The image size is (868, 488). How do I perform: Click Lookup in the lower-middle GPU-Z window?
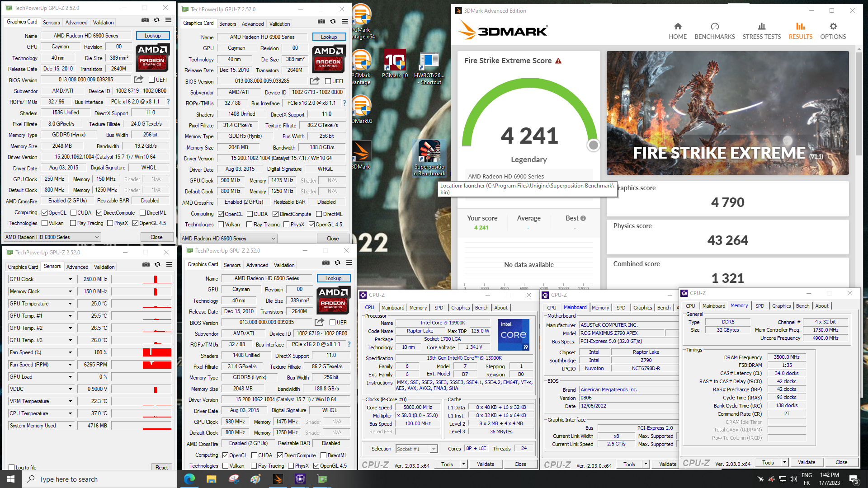click(x=333, y=278)
